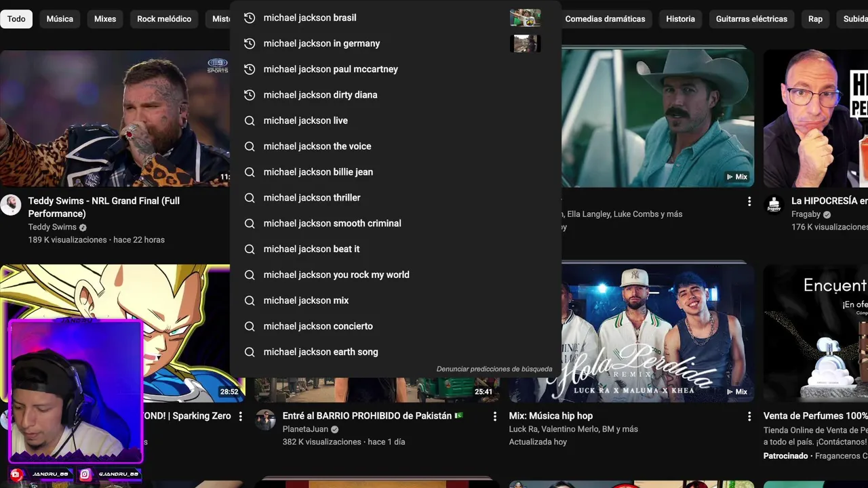Open preview thumbnail for 'michael jackson in germany'
The height and width of the screenshot is (488, 868).
coord(526,43)
